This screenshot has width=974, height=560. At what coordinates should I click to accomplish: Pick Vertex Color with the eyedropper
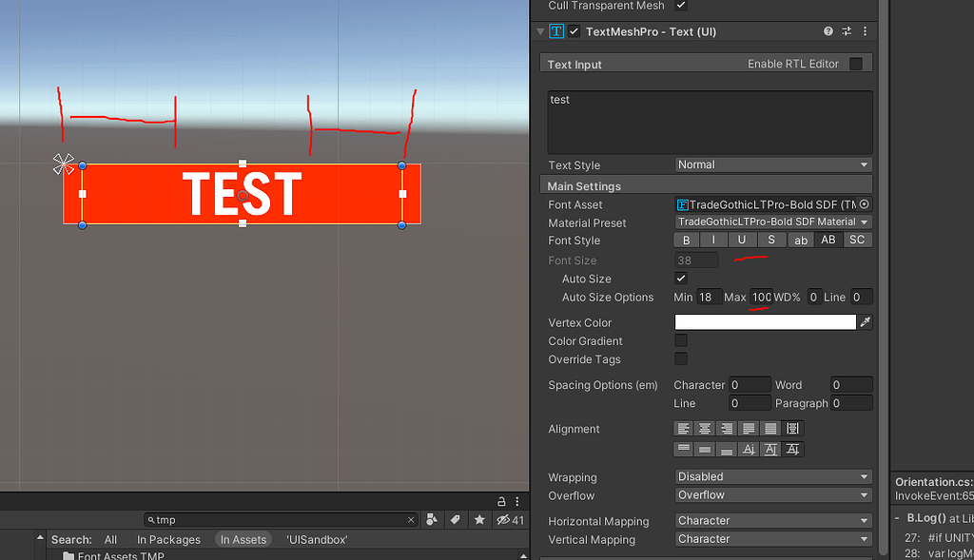point(864,321)
